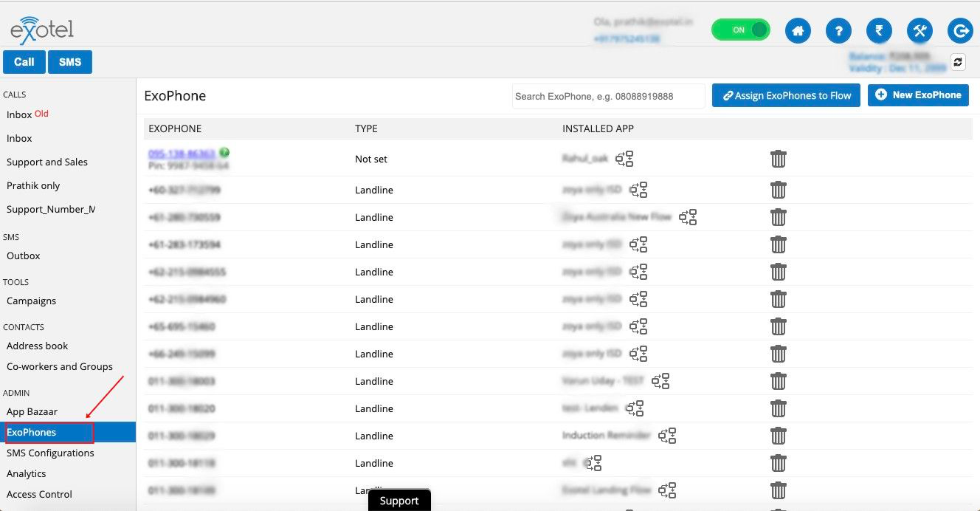Open the help question mark icon
980x511 pixels.
pyautogui.click(x=838, y=31)
